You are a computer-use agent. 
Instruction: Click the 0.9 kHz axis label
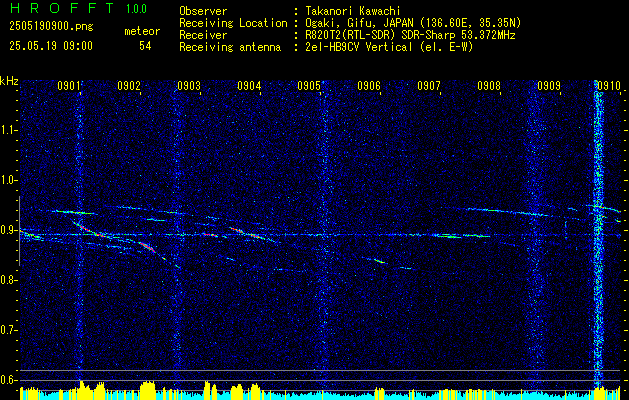[x=8, y=230]
